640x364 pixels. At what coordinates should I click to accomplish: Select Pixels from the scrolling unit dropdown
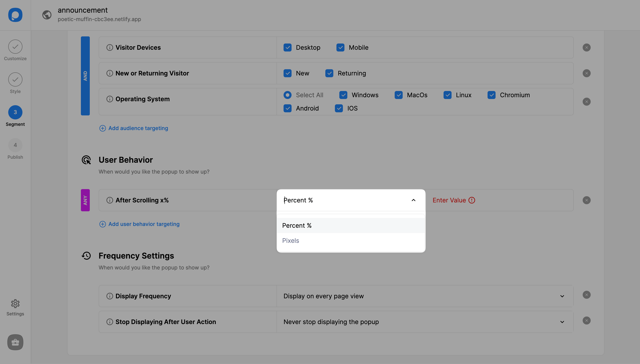point(290,240)
